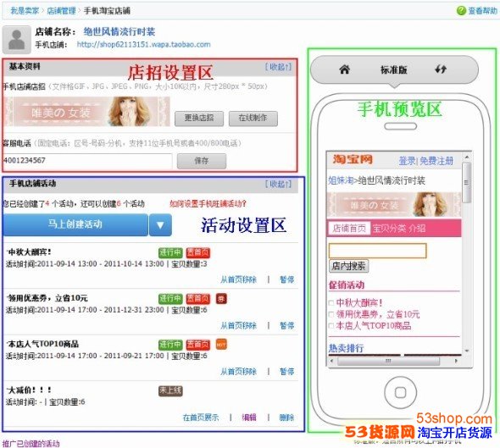Click 删除 for 大减价 activity
The height and width of the screenshot is (448, 500).
pos(286,418)
